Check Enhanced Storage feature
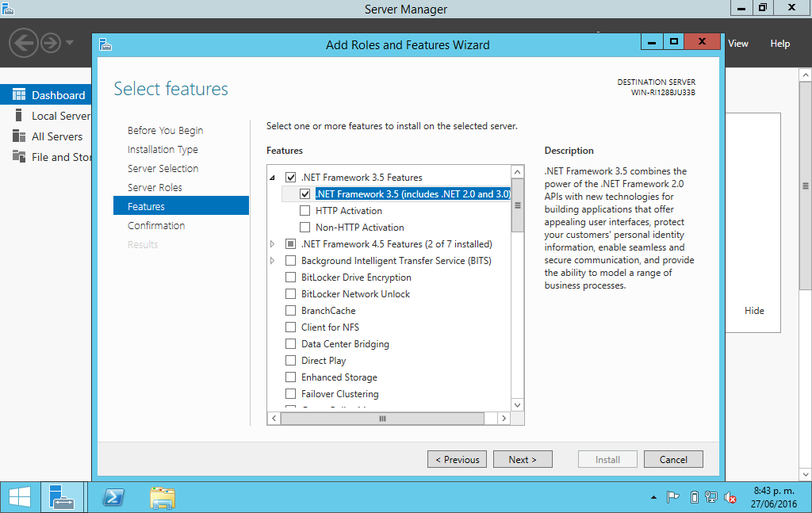This screenshot has height=513, width=812. coord(290,377)
